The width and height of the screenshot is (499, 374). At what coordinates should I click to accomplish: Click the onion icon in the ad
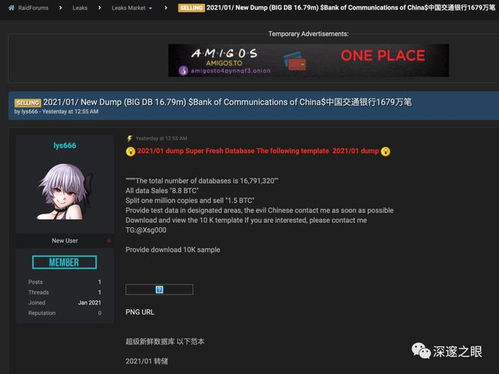coord(183,71)
